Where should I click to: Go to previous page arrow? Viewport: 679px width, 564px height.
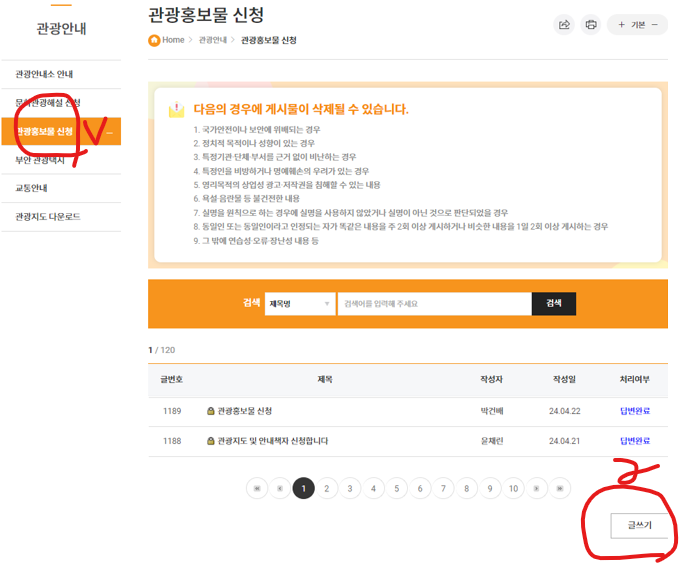[x=280, y=489]
